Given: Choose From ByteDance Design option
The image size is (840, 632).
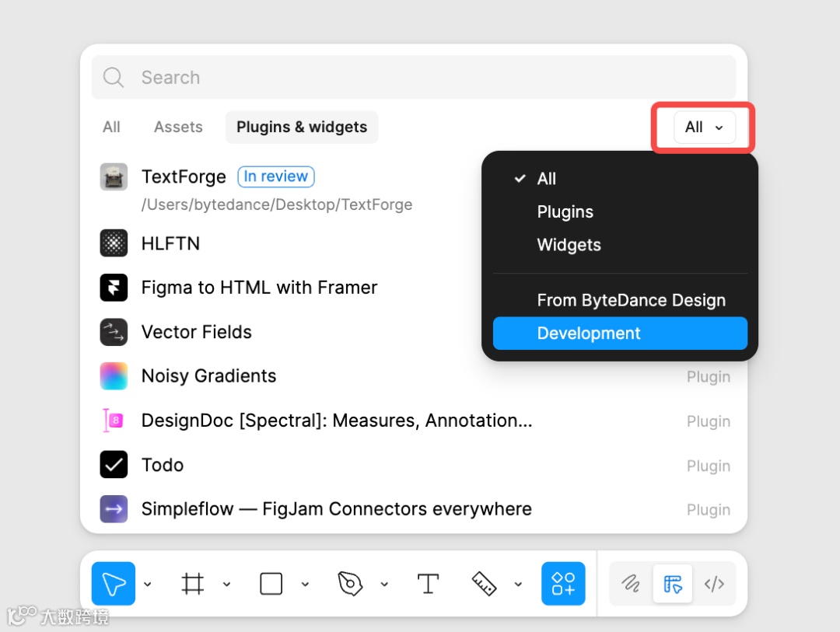Looking at the screenshot, I should click(x=620, y=301).
